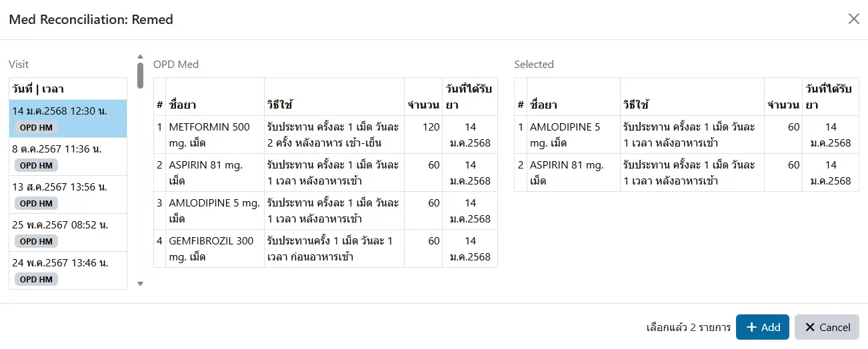Select AMLODIPINE 5 mg. row in OPD Med
The height and width of the screenshot is (349, 868).
[213, 210]
